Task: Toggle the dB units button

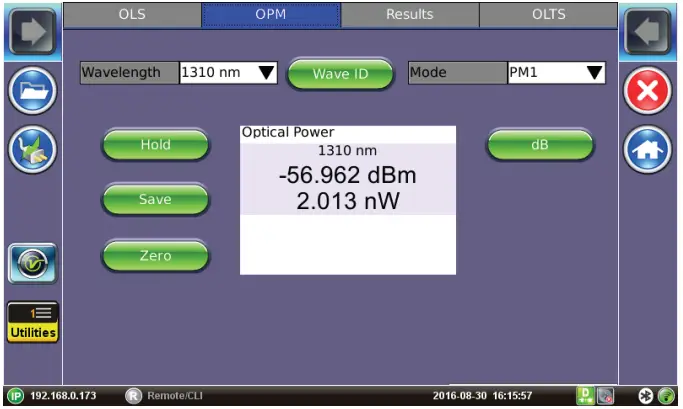Action: point(540,145)
